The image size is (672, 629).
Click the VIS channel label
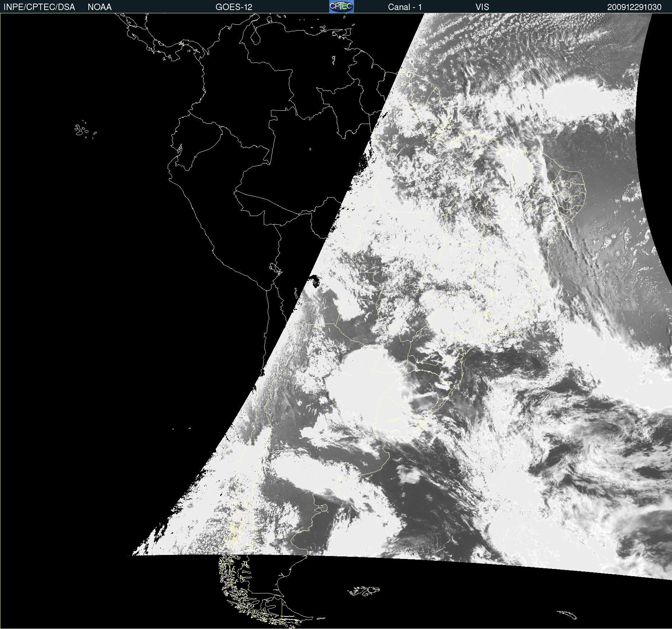(x=482, y=7)
